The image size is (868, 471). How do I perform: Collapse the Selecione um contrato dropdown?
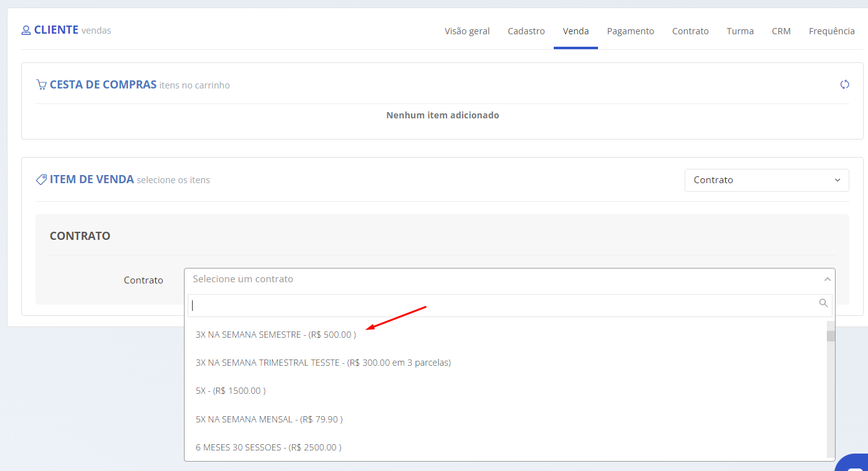pos(509,279)
